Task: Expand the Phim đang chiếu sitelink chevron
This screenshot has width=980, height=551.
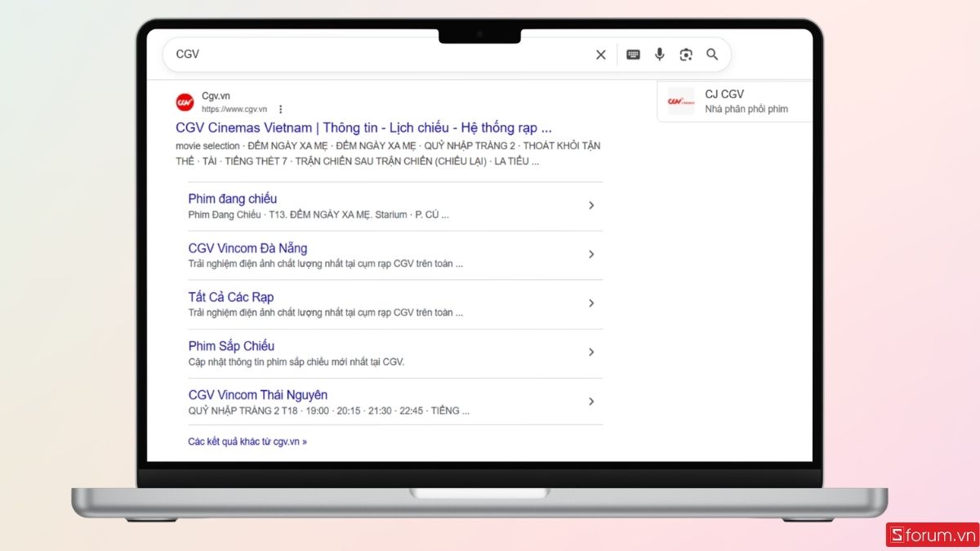Action: pos(591,205)
